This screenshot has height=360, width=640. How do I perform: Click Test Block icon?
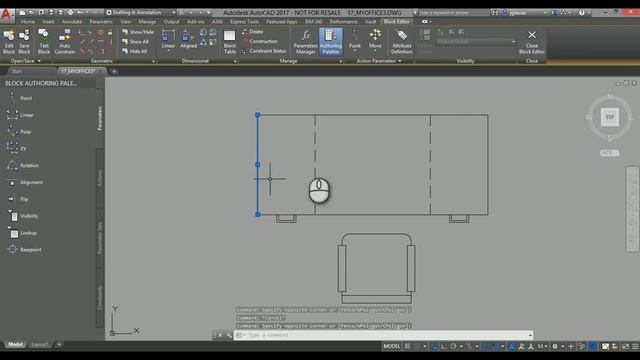click(44, 42)
